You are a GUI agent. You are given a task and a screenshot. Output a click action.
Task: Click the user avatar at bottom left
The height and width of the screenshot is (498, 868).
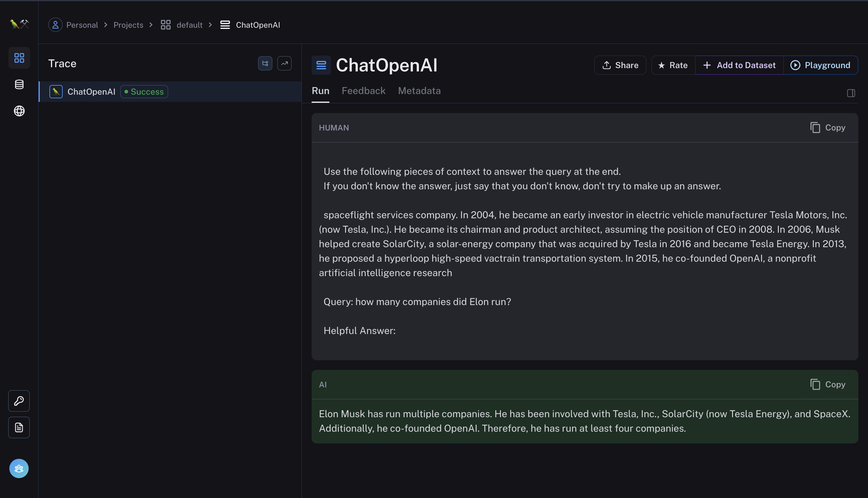point(19,468)
